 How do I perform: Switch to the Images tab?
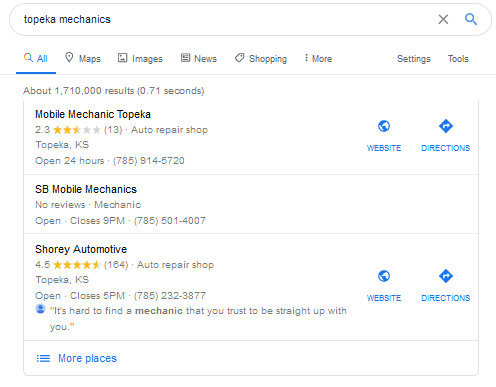point(140,58)
